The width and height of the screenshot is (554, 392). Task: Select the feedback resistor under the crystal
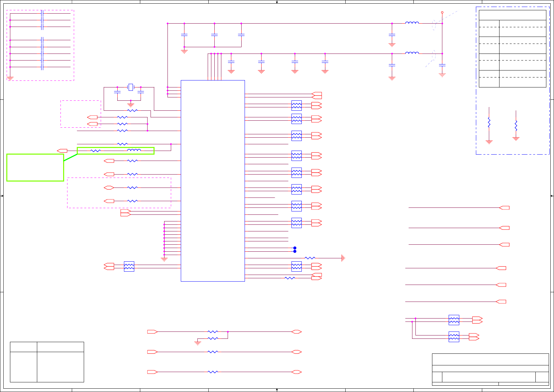(132, 110)
